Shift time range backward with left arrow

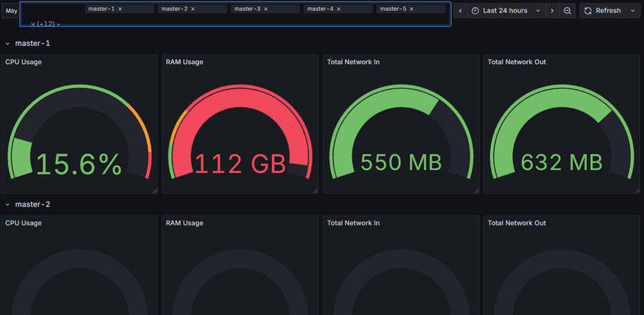(460, 11)
